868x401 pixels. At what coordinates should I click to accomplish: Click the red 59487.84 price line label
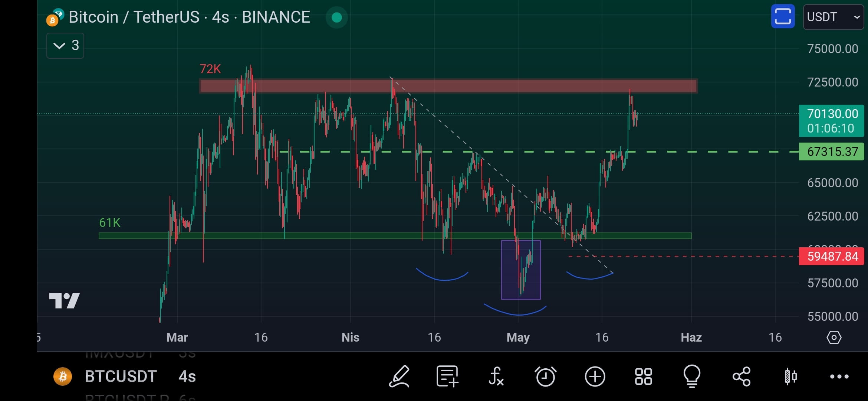click(x=831, y=256)
